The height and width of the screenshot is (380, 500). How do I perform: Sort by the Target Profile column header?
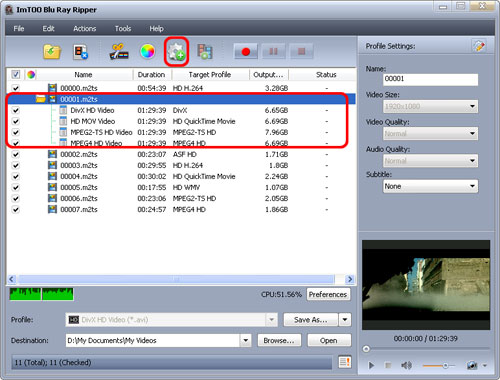coord(210,75)
